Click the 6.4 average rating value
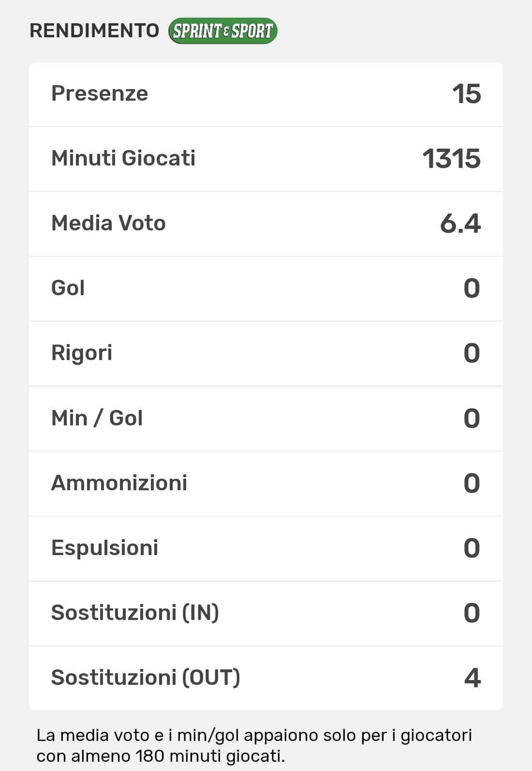The image size is (532, 771). click(x=460, y=224)
